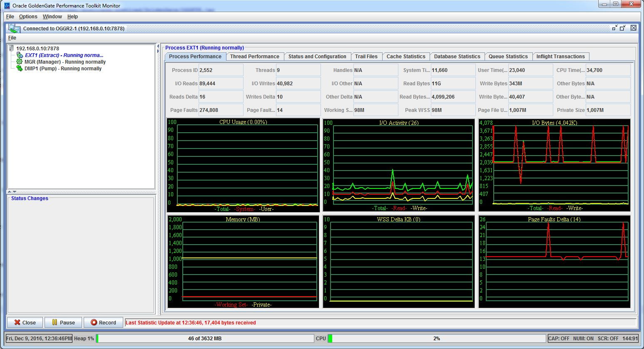
Task: Click the Status Changes panel header
Action: click(x=30, y=198)
